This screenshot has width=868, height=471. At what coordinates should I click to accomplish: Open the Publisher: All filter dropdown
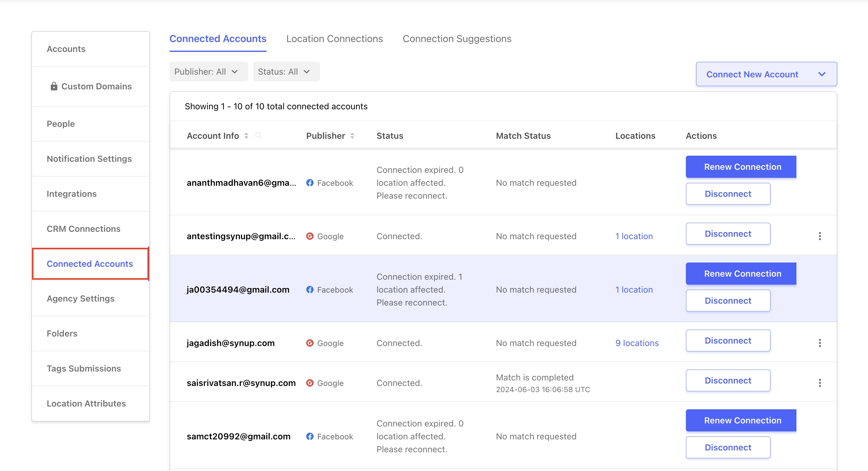click(x=209, y=72)
